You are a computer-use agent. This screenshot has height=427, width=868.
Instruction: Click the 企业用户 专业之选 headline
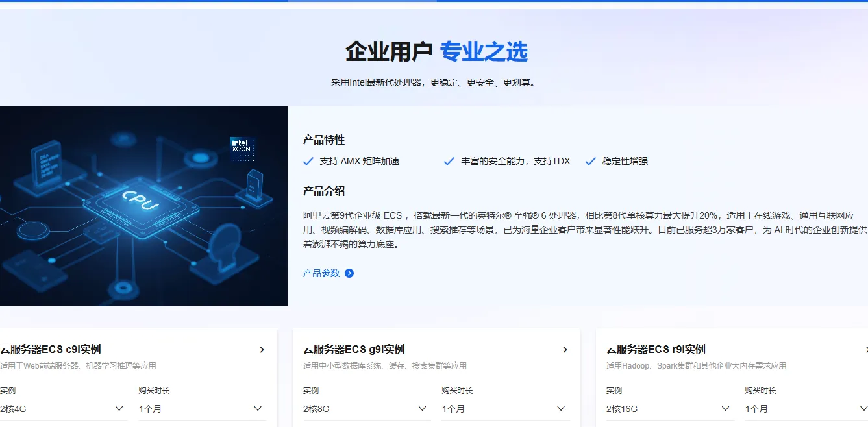pyautogui.click(x=436, y=51)
